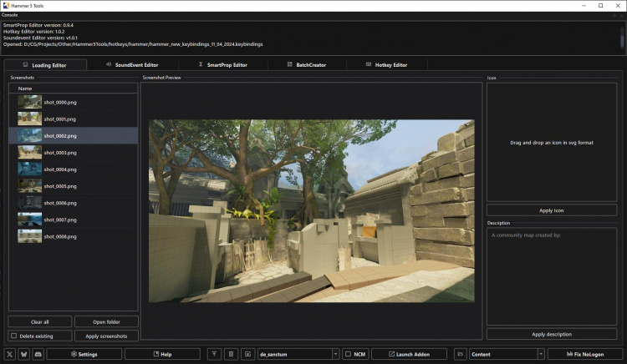This screenshot has height=364, width=627.
Task: Enable the Delete existing checkbox
Action: coord(14,336)
